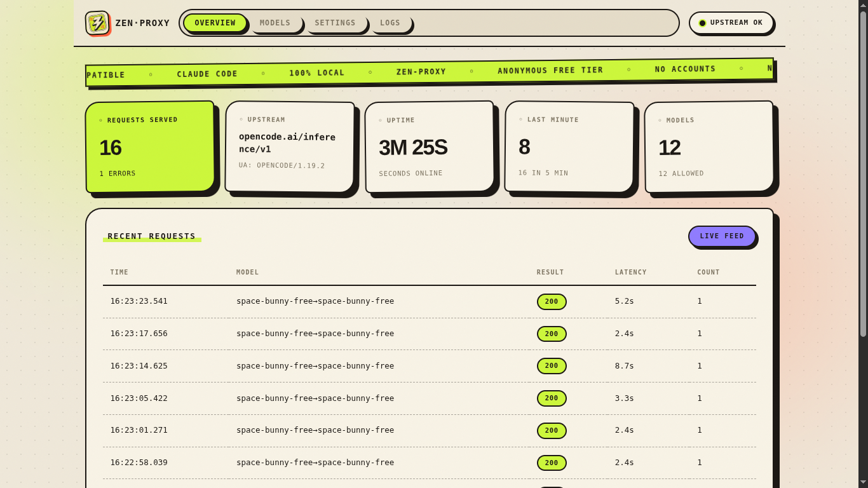Viewport: 868px width, 488px height.
Task: Click the Result column header
Action: (550, 273)
